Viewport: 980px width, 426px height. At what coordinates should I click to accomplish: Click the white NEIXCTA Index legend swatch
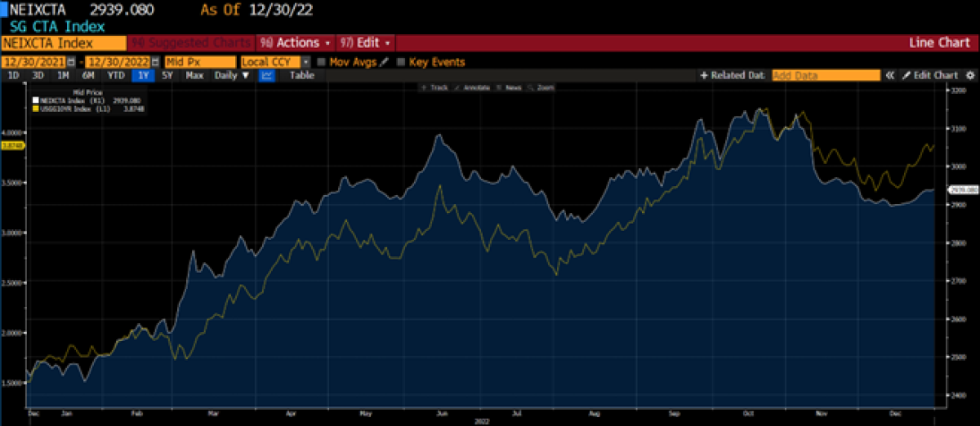click(35, 100)
